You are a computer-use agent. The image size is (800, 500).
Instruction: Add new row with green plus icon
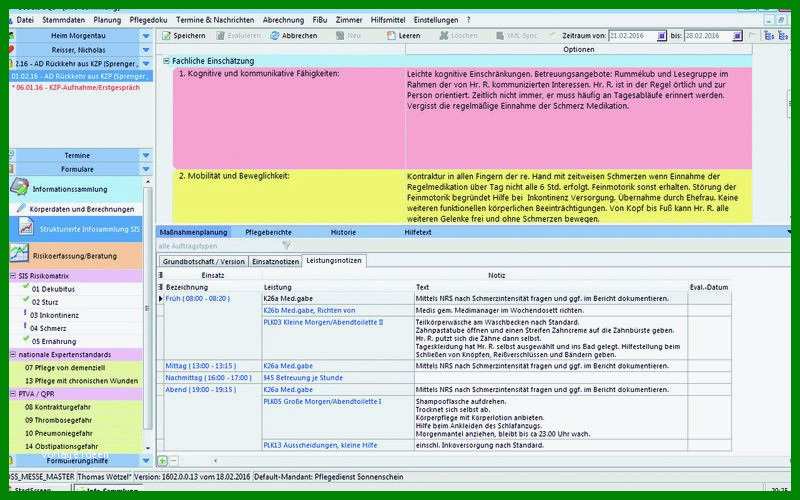click(x=162, y=461)
